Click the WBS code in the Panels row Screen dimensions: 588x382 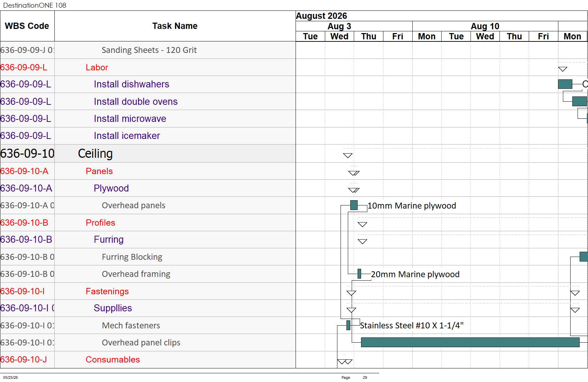pos(24,171)
